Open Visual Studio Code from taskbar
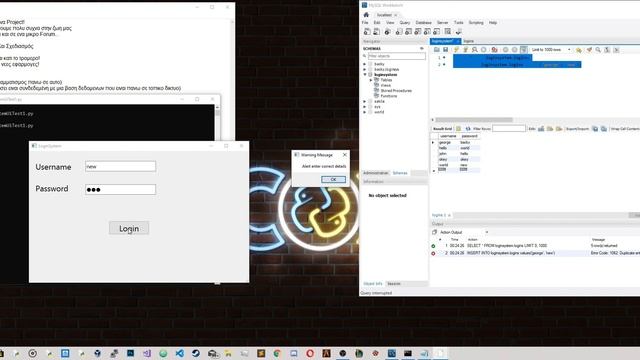Image resolution: width=640 pixels, height=360 pixels. 179,353
